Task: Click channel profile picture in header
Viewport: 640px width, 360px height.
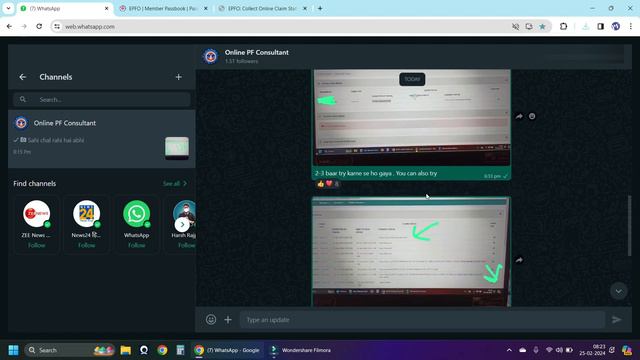Action: (x=211, y=56)
